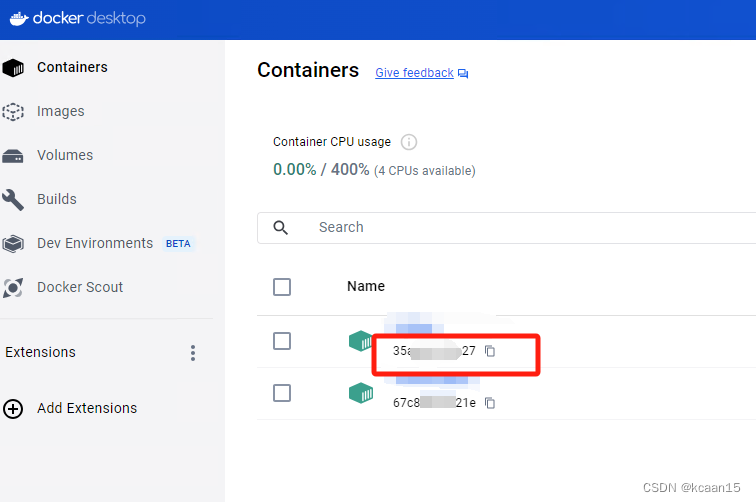Click the magnifier icon in the search box

coord(281,228)
